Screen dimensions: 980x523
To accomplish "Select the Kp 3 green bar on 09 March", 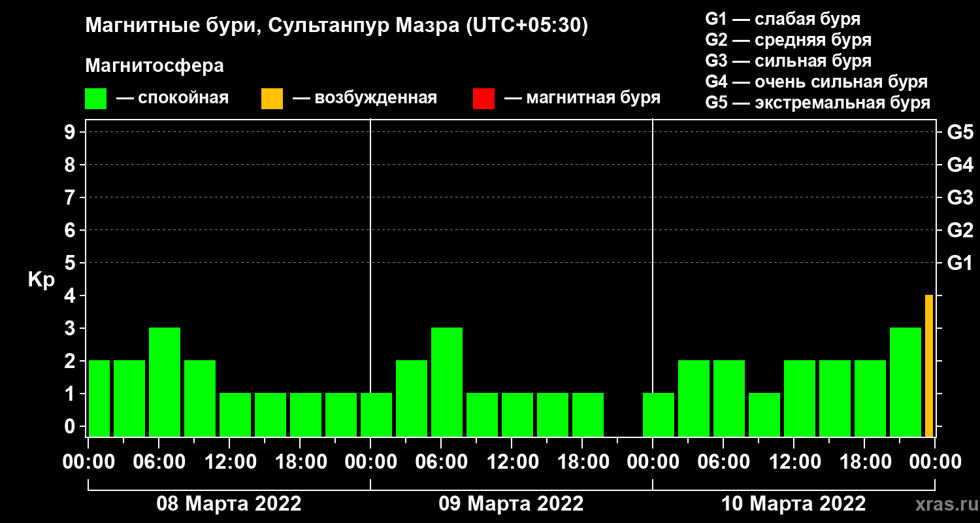I will point(447,382).
